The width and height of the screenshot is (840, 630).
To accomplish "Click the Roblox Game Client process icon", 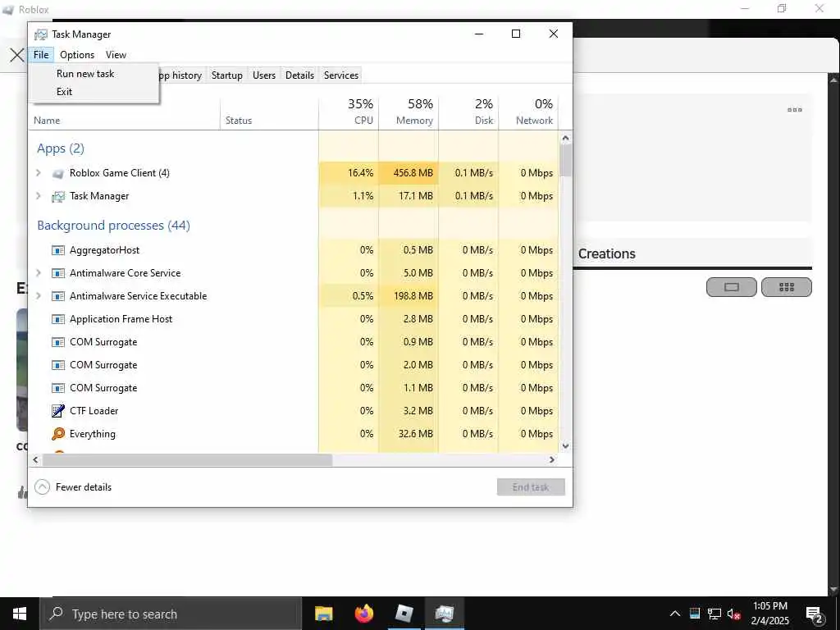I will click(58, 173).
